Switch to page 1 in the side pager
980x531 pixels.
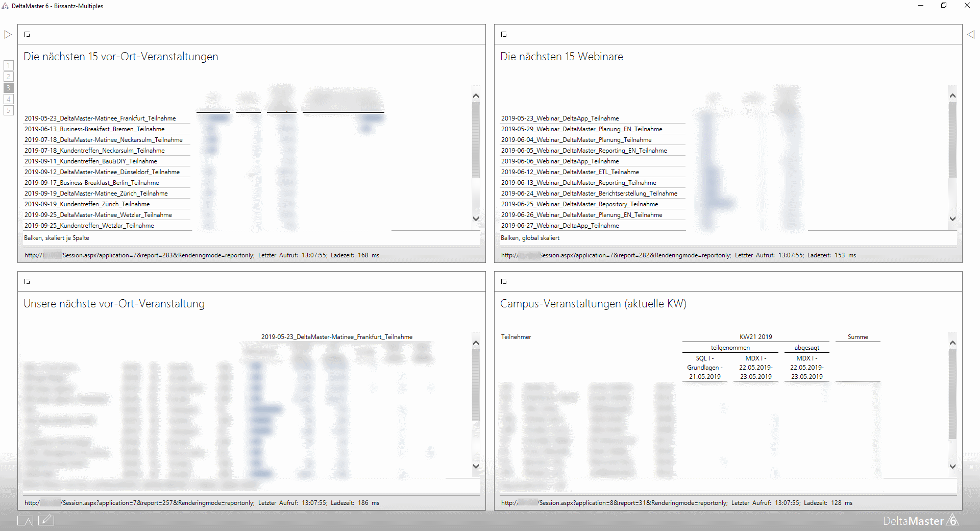coord(9,65)
